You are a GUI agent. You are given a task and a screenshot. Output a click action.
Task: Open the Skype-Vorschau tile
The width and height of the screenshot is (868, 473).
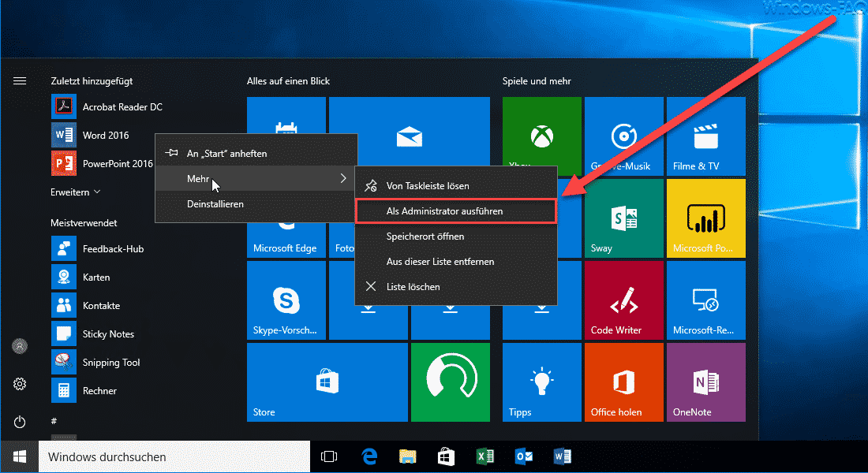(x=286, y=300)
